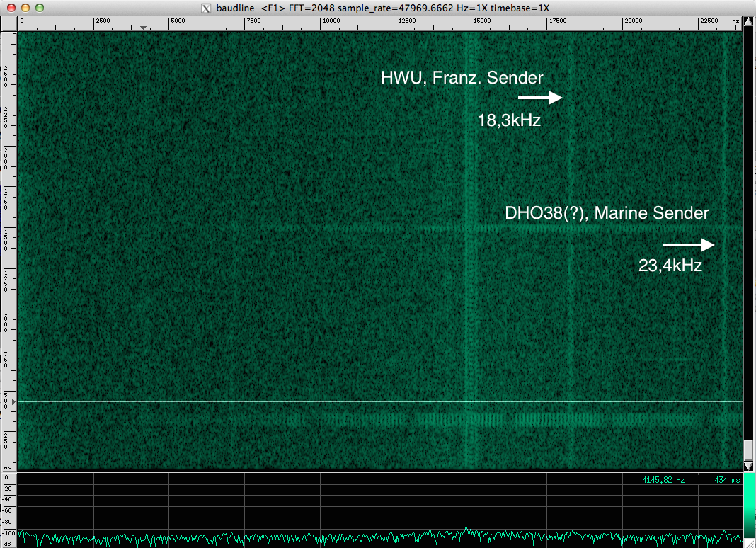
Task: Click the yellow minimize button in title bar
Action: pos(25,8)
